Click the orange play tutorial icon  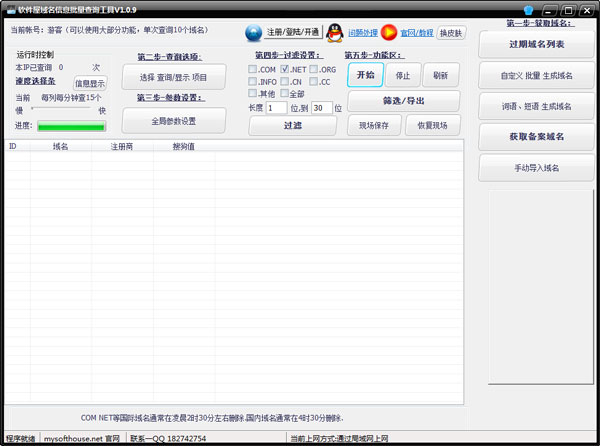[388, 32]
